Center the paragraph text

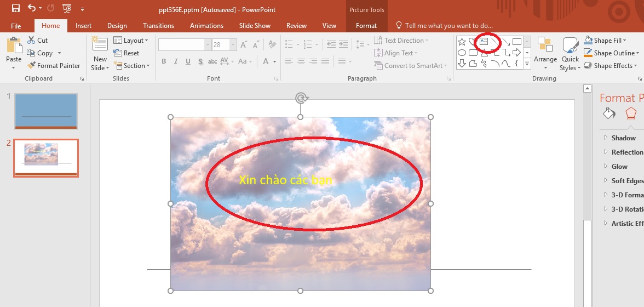(301, 61)
